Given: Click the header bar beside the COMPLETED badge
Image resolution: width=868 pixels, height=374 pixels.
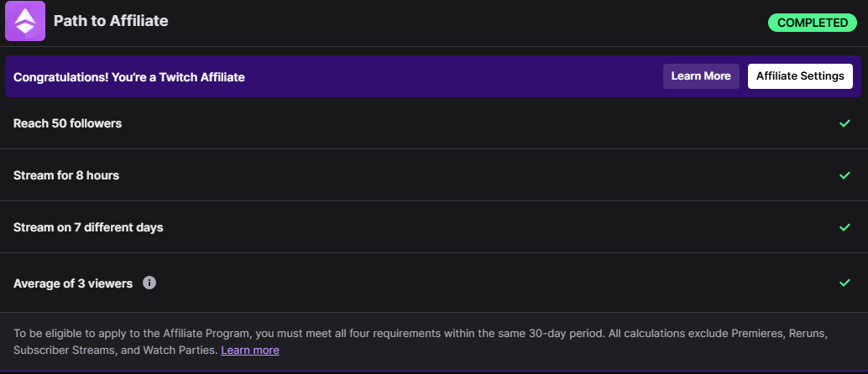Looking at the screenshot, I should coord(465,23).
